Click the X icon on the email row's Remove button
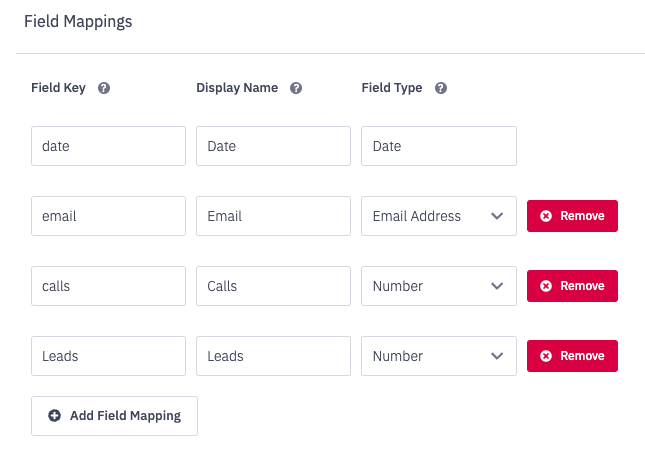Screen dimensions: 645x449 click(546, 216)
